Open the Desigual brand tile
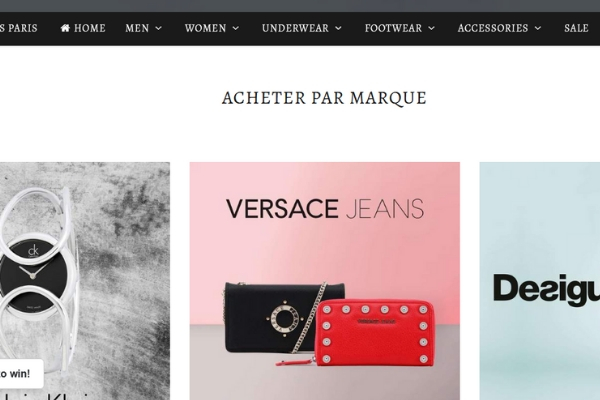This screenshot has height=400, width=600. coord(540,281)
